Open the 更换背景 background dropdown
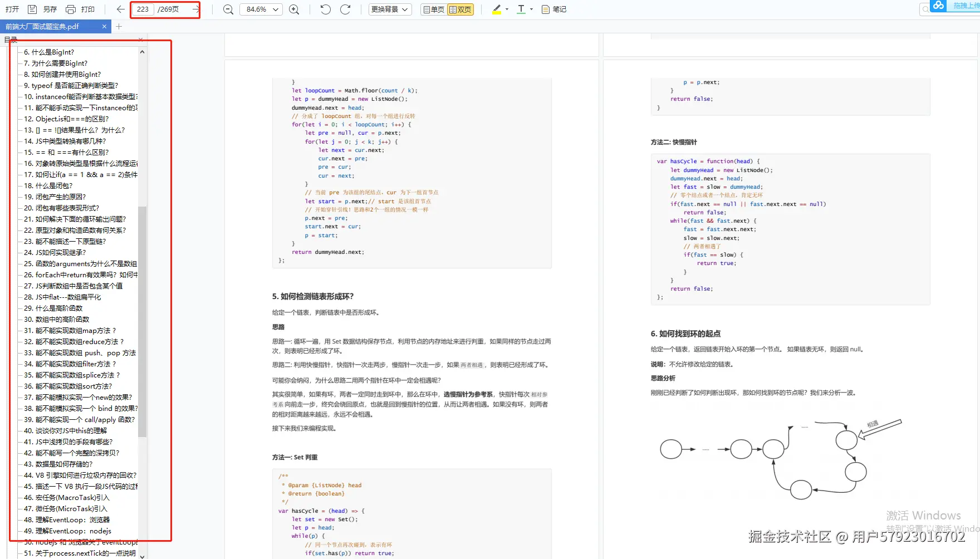This screenshot has width=980, height=559. click(x=390, y=9)
